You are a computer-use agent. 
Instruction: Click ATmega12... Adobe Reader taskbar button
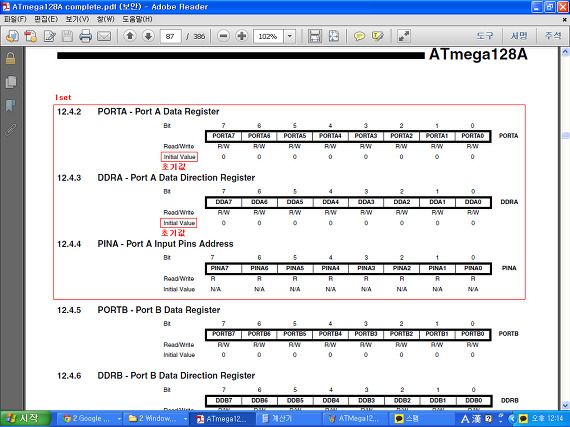point(223,419)
